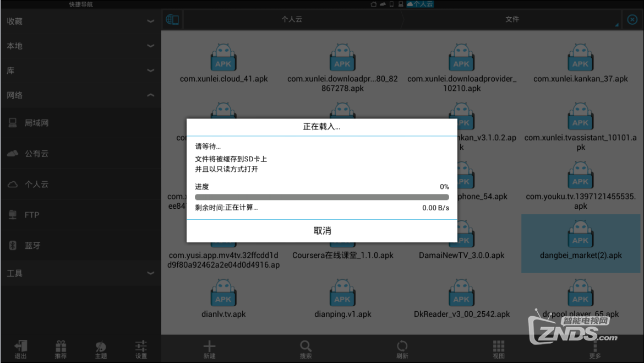Open com.youku.tv.1397121455535.apk
The image size is (644, 363).
580,185
